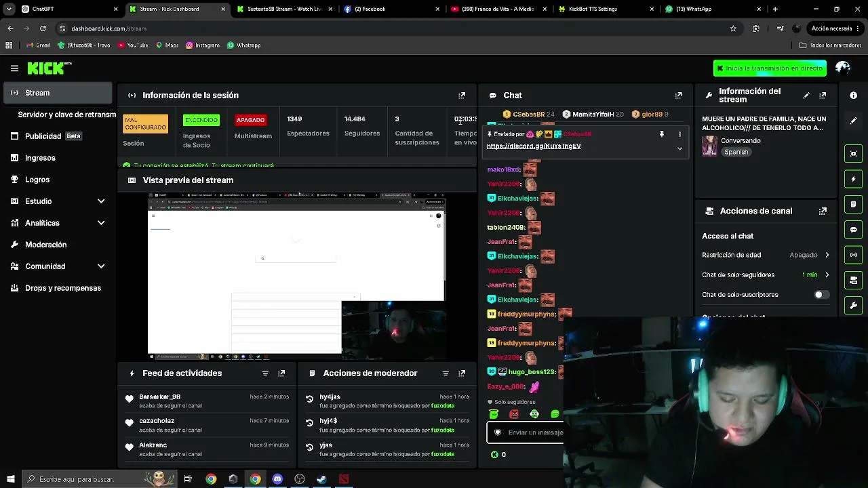Screen dimensions: 868x488
Task: Collapse the pinned message with the chevron
Action: pos(679,148)
